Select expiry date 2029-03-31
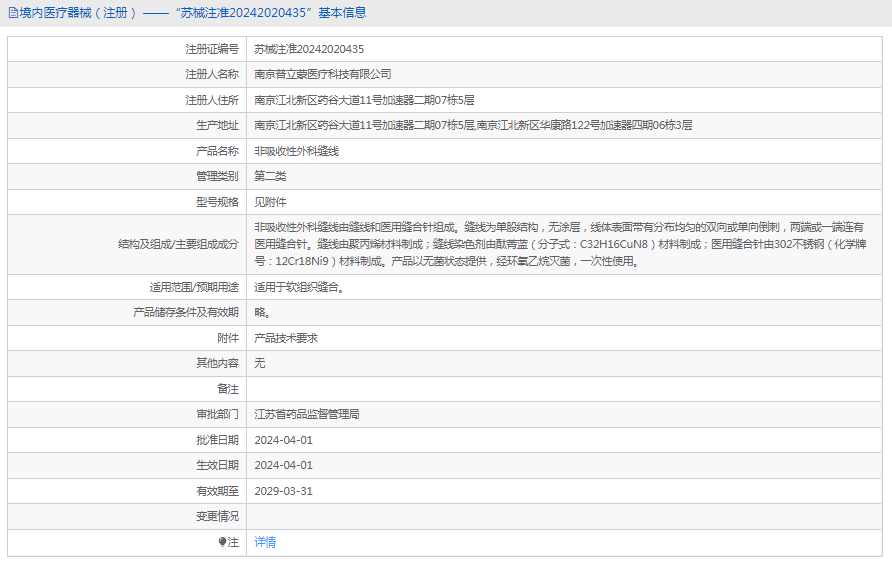Viewport: 892px width, 563px height. [283, 491]
